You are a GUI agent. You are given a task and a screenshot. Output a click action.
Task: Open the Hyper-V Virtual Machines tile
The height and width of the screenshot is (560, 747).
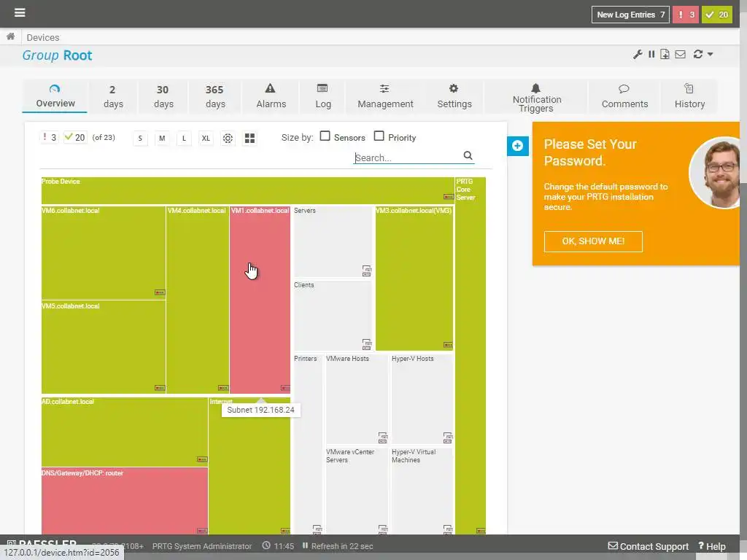point(422,491)
